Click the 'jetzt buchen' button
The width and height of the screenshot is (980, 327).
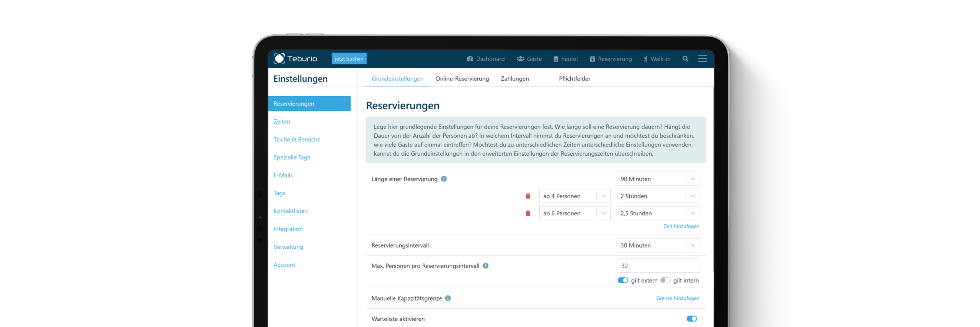(349, 59)
